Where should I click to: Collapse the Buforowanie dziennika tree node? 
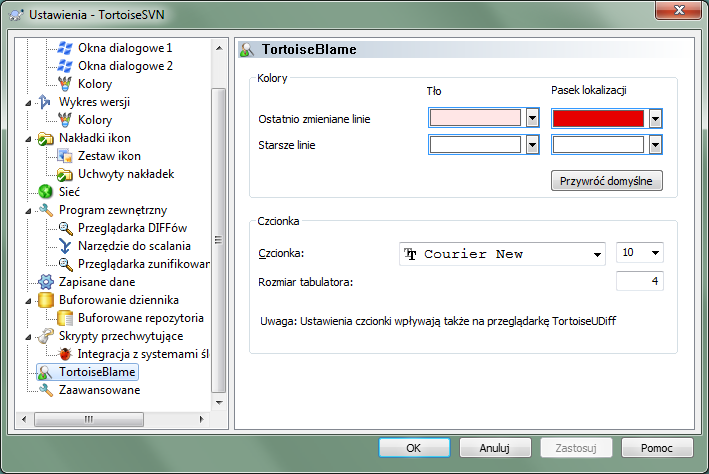pos(28,301)
